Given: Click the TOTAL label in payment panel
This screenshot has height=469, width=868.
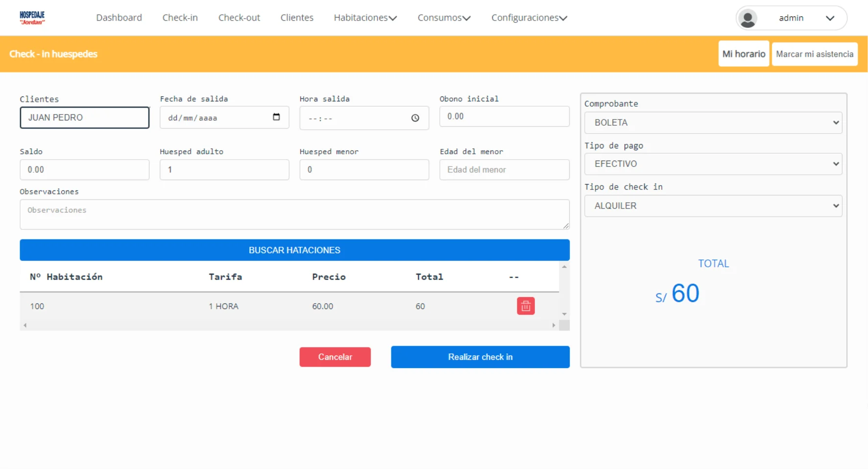Looking at the screenshot, I should tap(714, 263).
